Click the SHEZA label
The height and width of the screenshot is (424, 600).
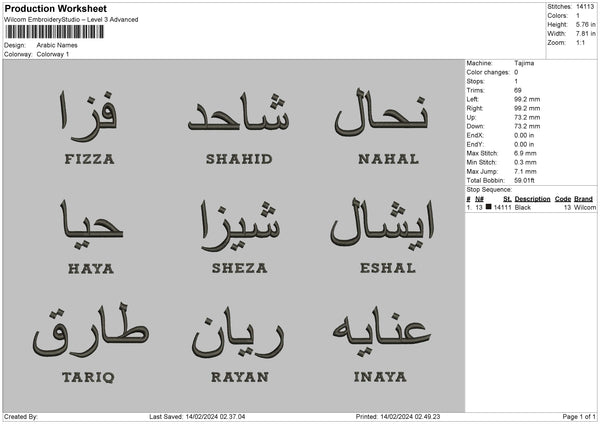(240, 268)
